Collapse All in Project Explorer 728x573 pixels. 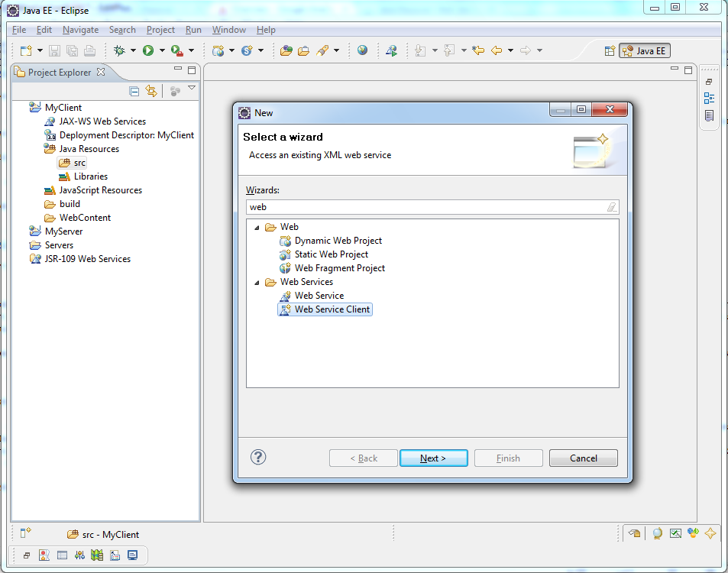tap(134, 90)
